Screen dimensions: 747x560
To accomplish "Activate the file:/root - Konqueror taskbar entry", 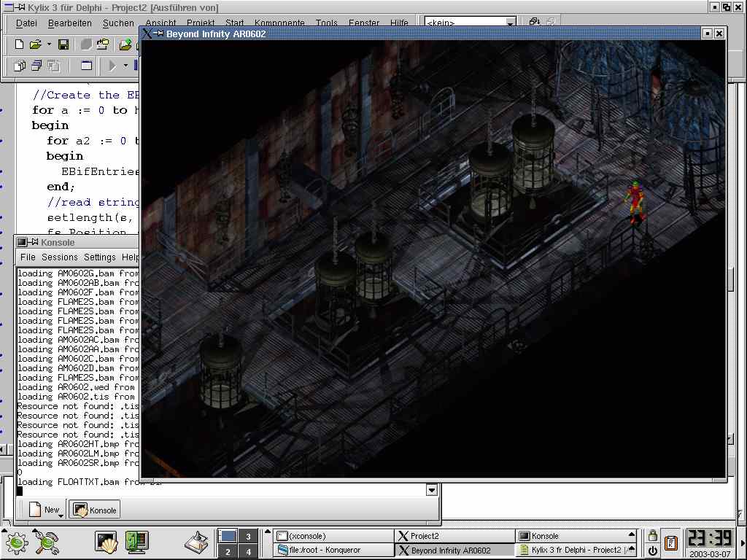I will tap(333, 550).
